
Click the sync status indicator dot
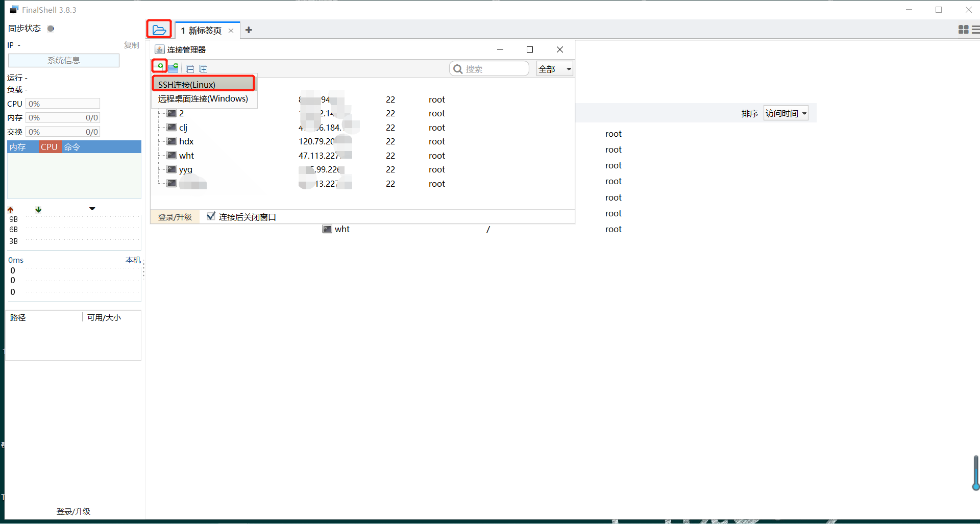(51, 29)
